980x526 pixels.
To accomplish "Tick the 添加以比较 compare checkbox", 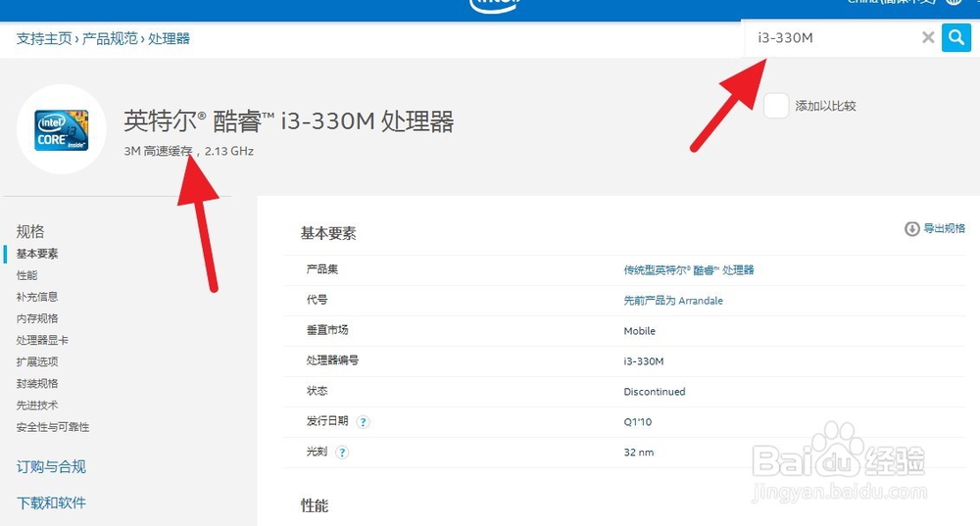I will pos(776,106).
